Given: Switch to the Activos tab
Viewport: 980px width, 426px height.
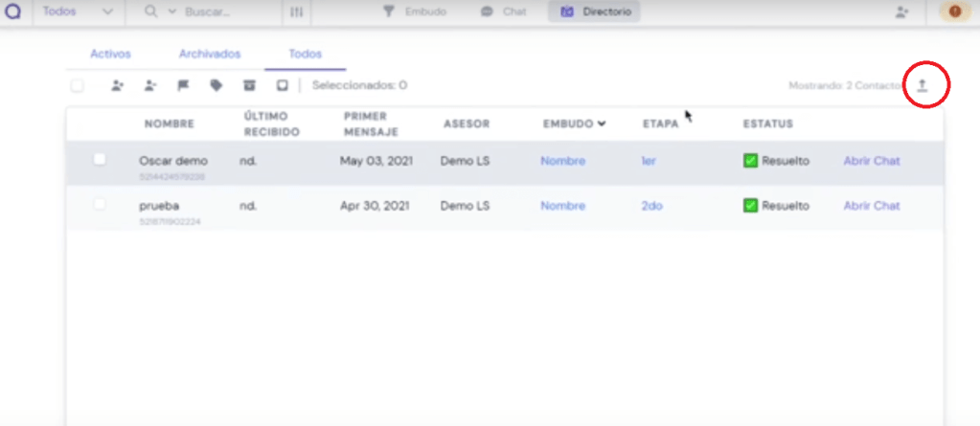Looking at the screenshot, I should pos(110,54).
